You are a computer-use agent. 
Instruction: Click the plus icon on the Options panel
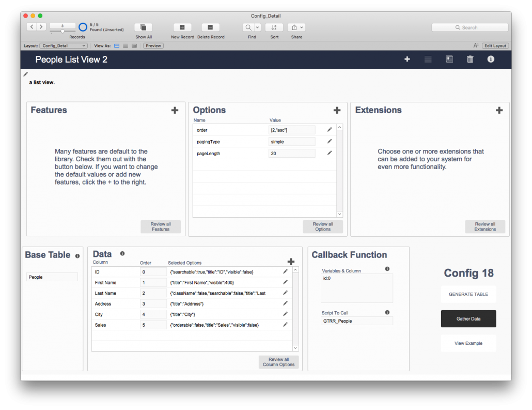pyautogui.click(x=337, y=110)
